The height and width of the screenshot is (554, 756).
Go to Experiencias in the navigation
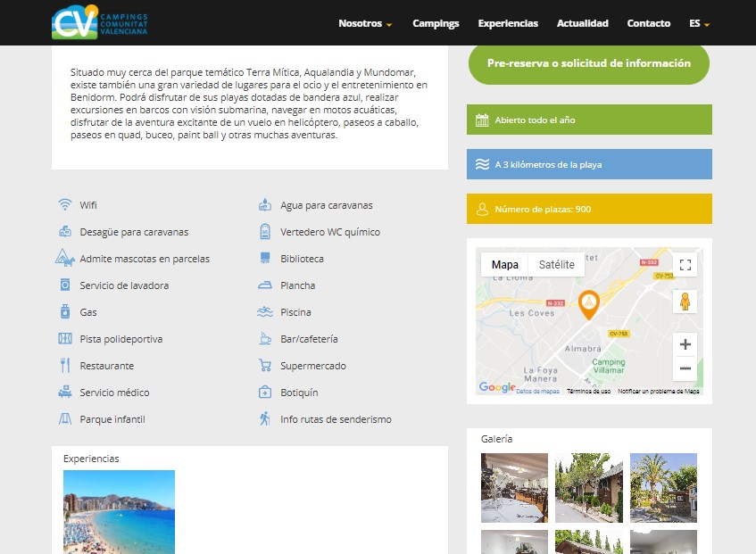[508, 23]
